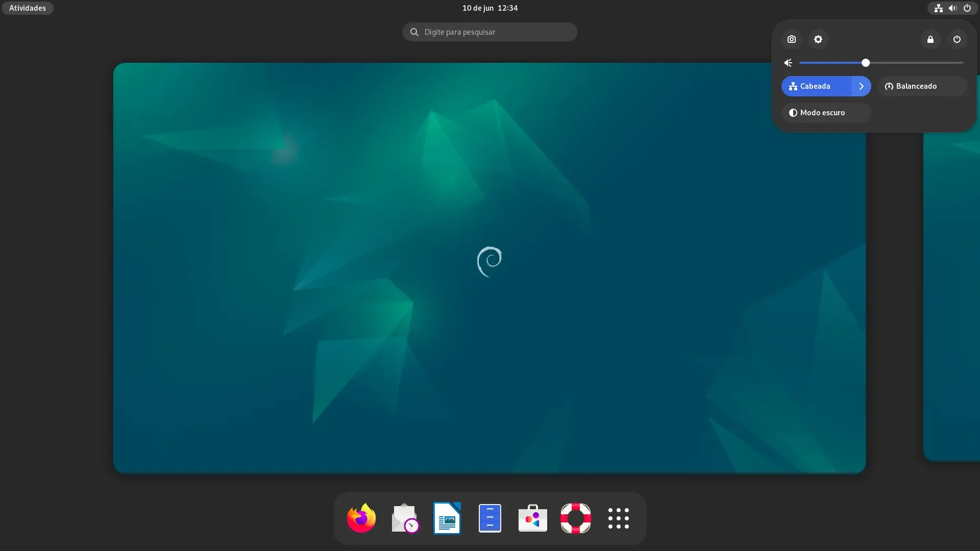Open the calendar from the 10 de jun 12:34 clock

click(490, 8)
